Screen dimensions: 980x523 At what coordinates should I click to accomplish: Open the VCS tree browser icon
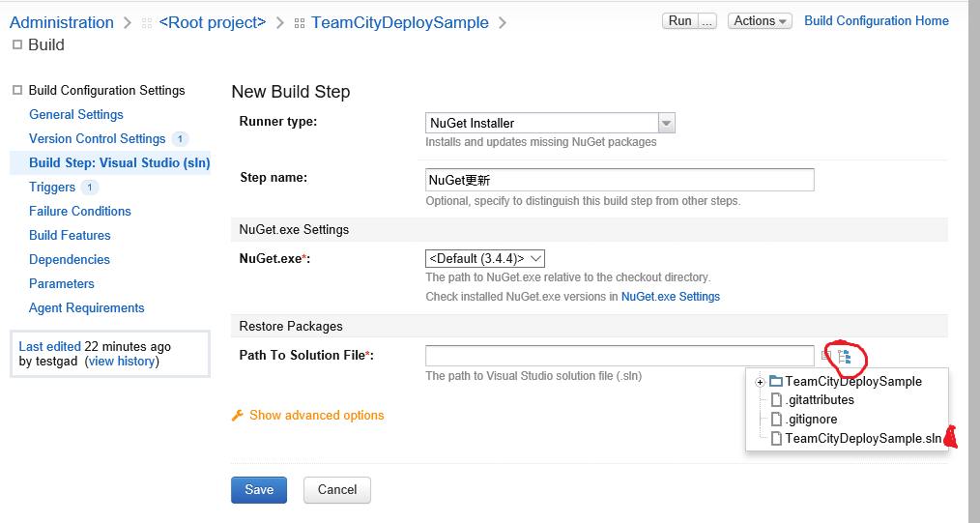pos(845,357)
